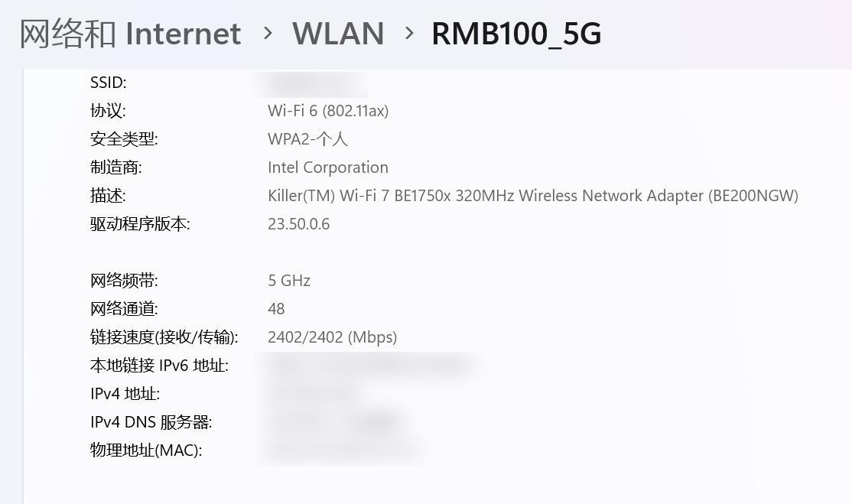Select the network channel value 48
The width and height of the screenshot is (852, 504).
click(276, 309)
